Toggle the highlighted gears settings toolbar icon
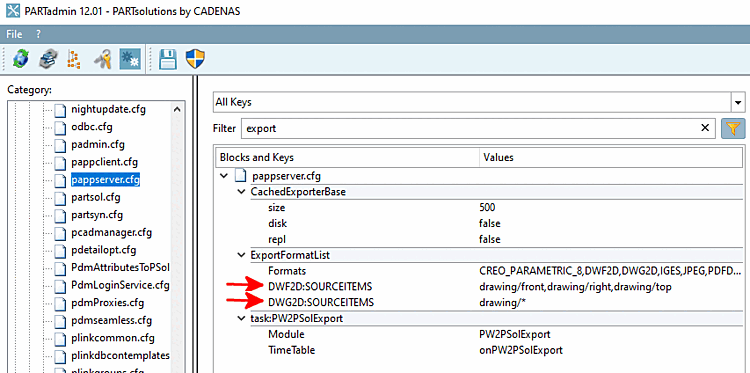 click(130, 59)
